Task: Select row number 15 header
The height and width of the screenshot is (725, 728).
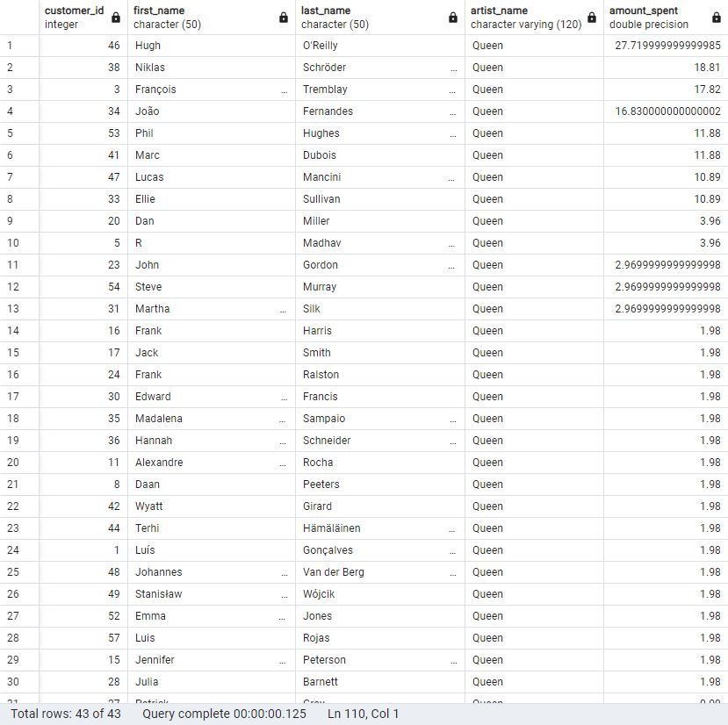Action: (x=19, y=353)
